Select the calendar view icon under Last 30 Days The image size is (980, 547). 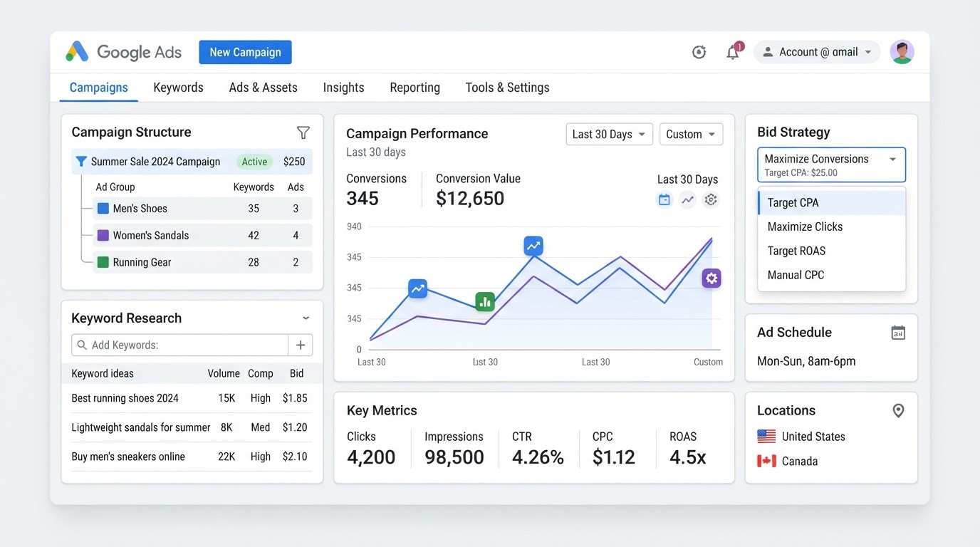664,200
